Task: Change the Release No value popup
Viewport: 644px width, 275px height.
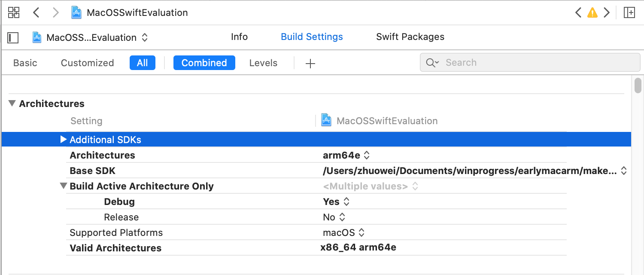Action: click(x=334, y=217)
